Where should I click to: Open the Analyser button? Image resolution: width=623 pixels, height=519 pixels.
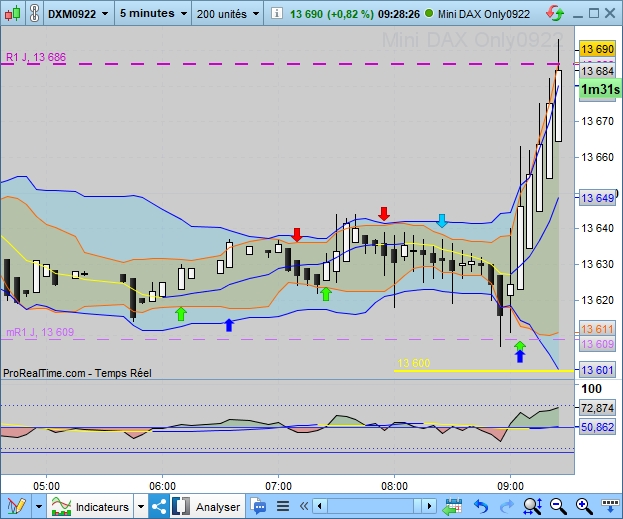pyautogui.click(x=207, y=506)
